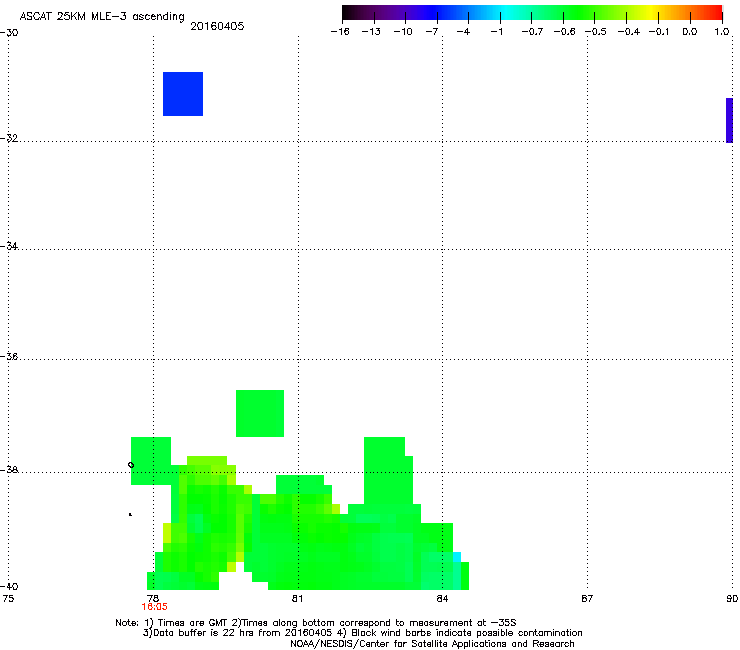Image resolution: width=740 pixels, height=650 pixels.
Task: Click the yellow section of the colorbar
Action: [x=651, y=12]
